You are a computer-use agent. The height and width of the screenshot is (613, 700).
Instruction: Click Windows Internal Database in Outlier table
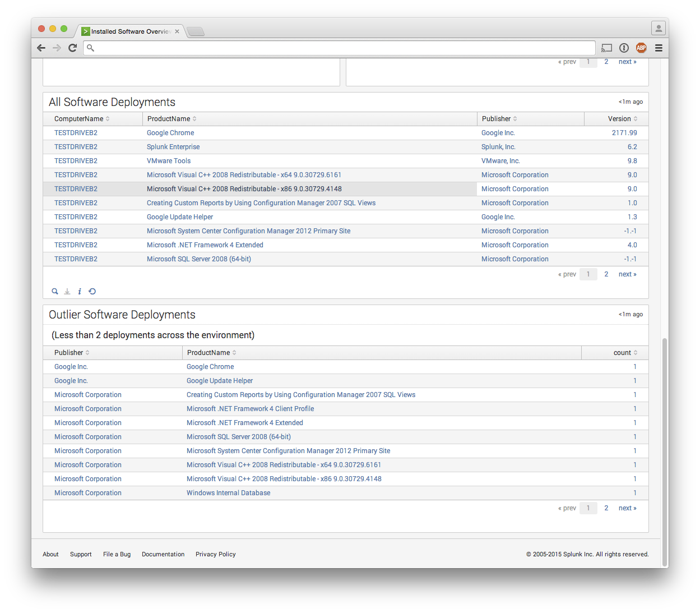pyautogui.click(x=229, y=493)
